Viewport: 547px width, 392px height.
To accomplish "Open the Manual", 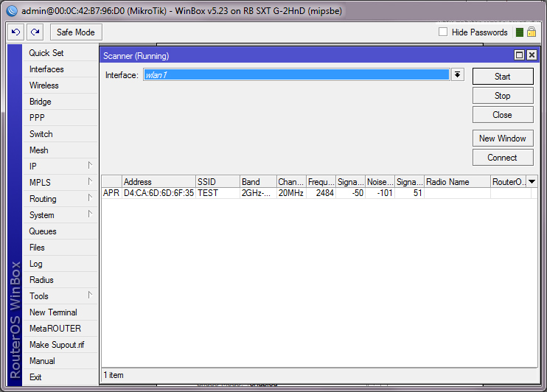I will [x=60, y=361].
